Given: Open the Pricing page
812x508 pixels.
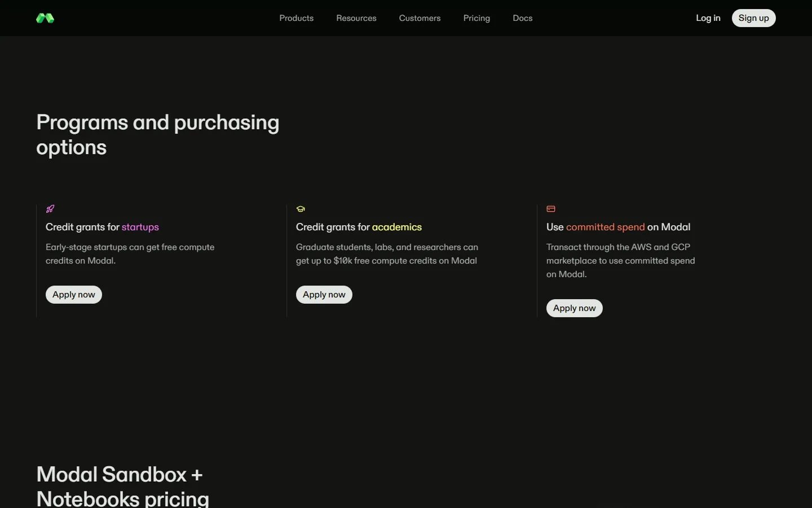Looking at the screenshot, I should pyautogui.click(x=477, y=18).
